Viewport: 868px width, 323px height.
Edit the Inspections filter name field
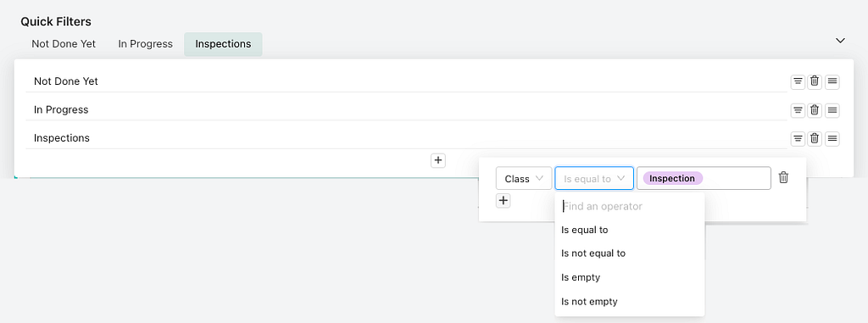tap(406, 138)
